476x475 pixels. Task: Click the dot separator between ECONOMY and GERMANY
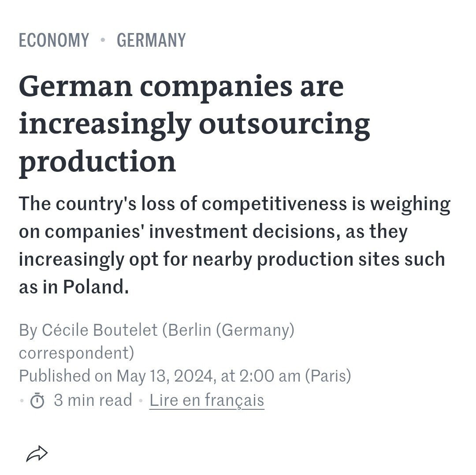[x=103, y=41]
